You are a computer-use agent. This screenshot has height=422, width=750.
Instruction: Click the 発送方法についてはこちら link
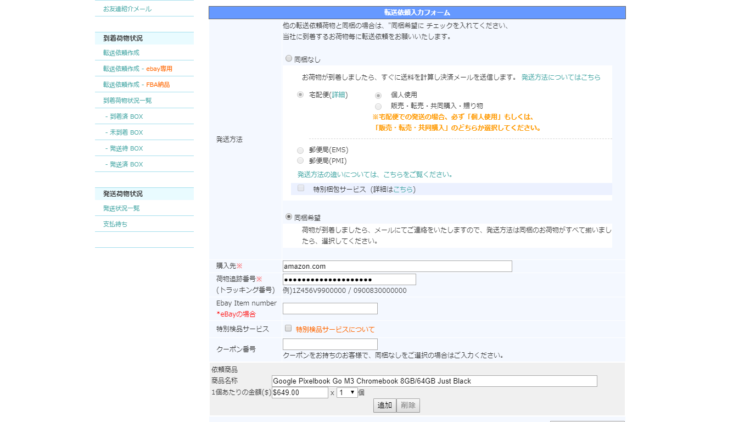[x=560, y=77]
